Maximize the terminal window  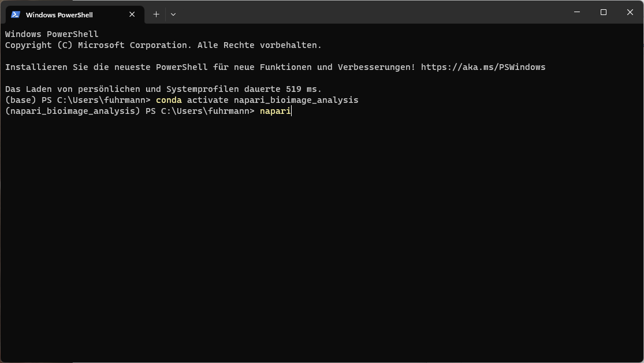pyautogui.click(x=604, y=12)
